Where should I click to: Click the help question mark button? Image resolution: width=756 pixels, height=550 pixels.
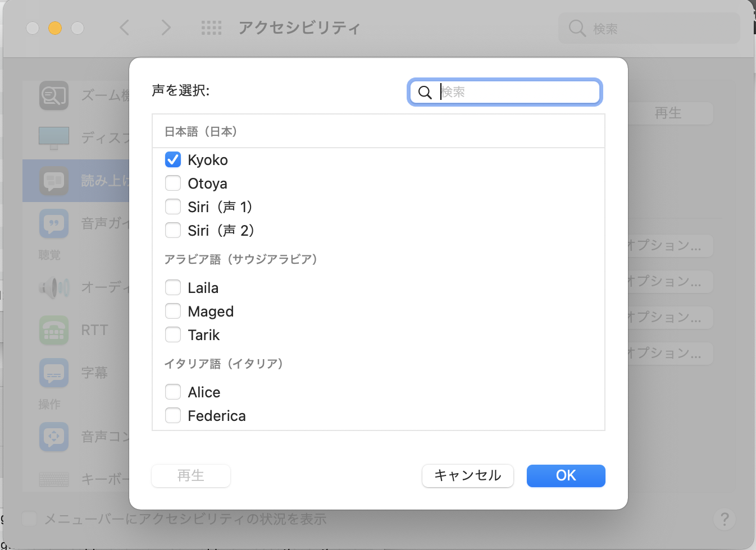tap(725, 519)
